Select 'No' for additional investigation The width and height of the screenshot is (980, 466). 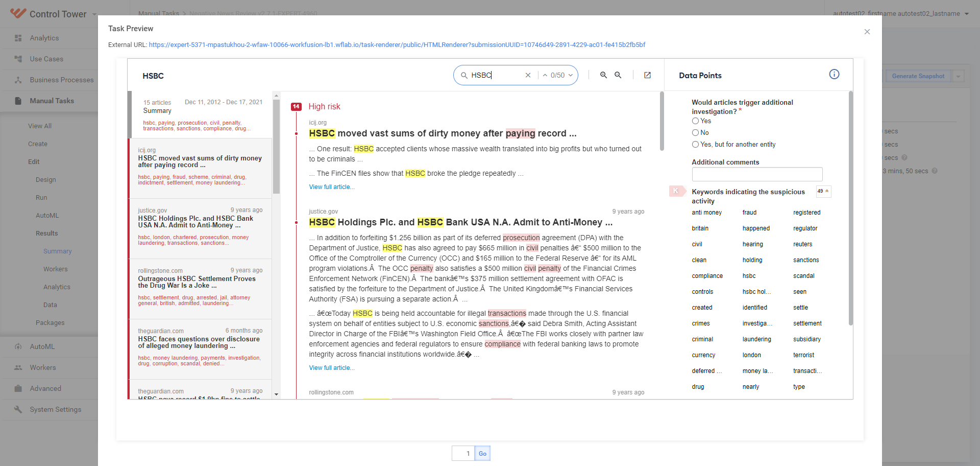[695, 133]
